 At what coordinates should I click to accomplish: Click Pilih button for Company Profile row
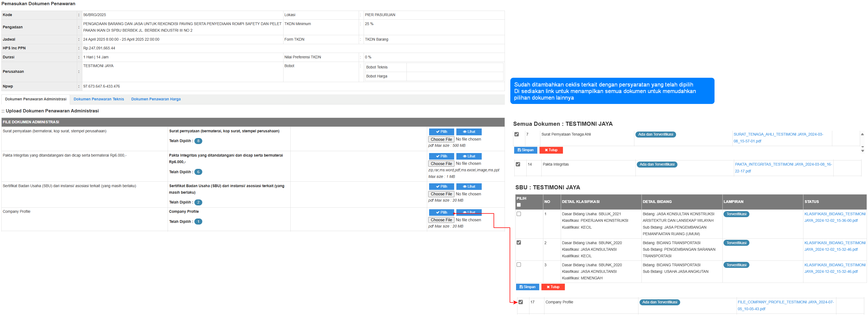(441, 213)
